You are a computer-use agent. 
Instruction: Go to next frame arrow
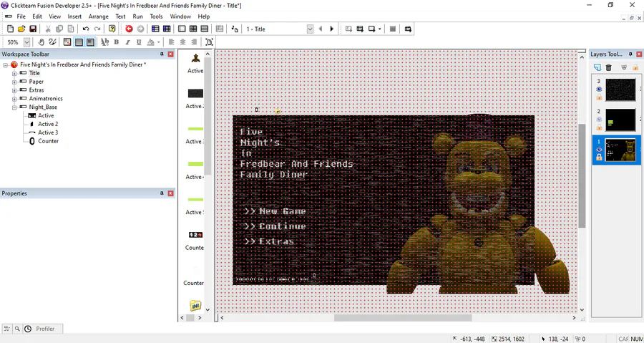coord(332,29)
